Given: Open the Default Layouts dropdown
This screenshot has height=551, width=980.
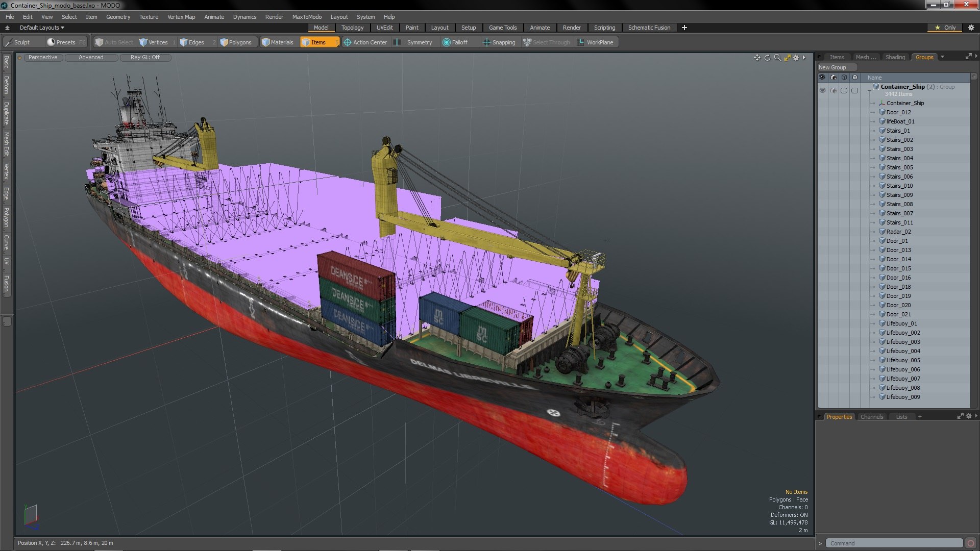Looking at the screenshot, I should pos(42,28).
